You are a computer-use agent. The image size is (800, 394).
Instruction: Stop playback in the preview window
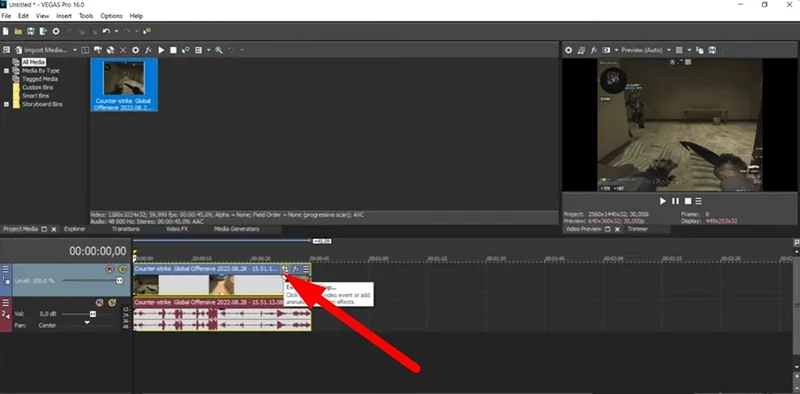pos(687,201)
